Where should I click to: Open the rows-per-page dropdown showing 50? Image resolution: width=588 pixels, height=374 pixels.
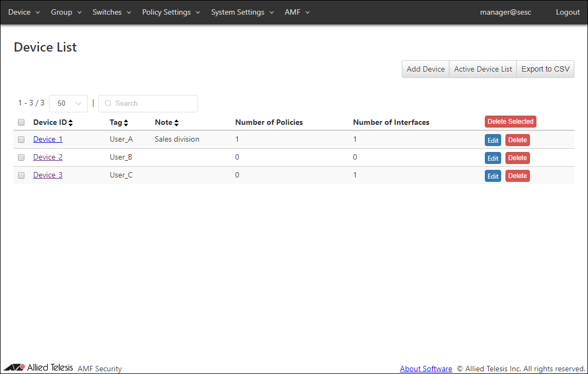[68, 103]
